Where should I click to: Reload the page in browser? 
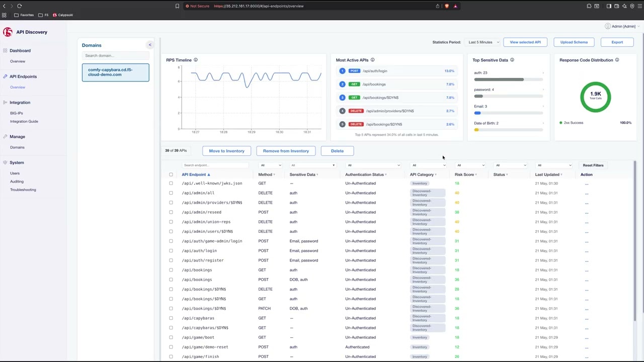[x=19, y=6]
